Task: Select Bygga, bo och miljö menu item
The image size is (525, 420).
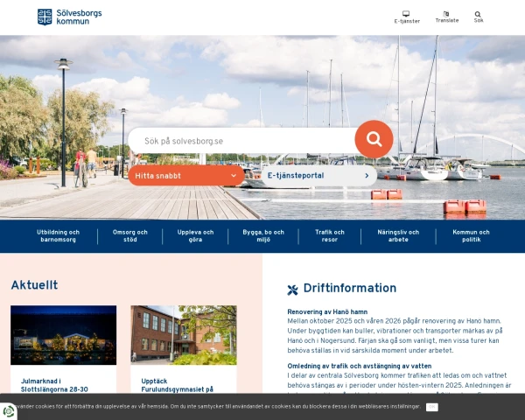Action: point(263,235)
